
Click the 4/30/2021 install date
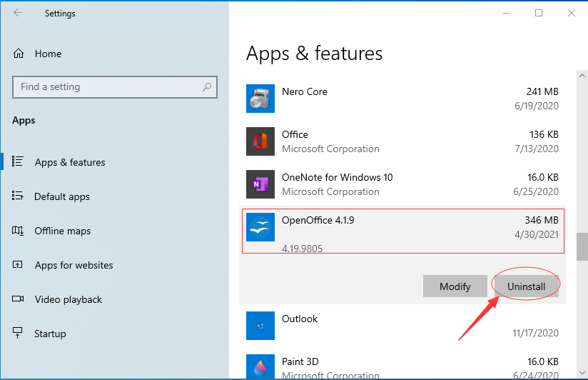pyautogui.click(x=537, y=235)
